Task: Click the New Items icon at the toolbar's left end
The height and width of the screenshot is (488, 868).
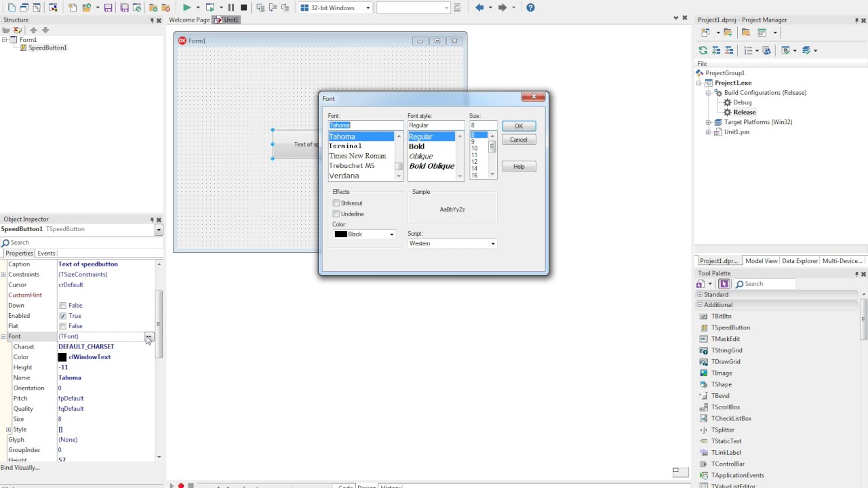Action: tap(12, 7)
